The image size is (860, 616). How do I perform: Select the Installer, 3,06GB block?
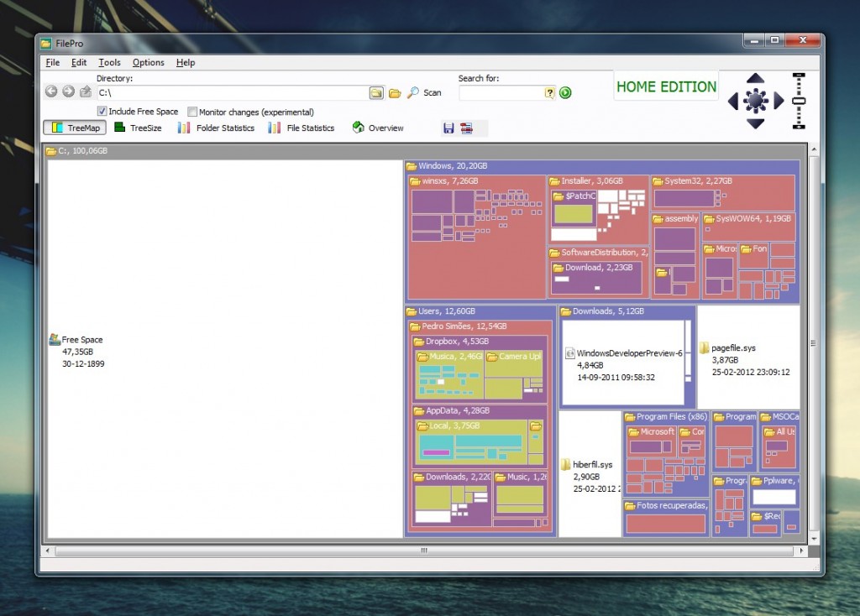[598, 209]
